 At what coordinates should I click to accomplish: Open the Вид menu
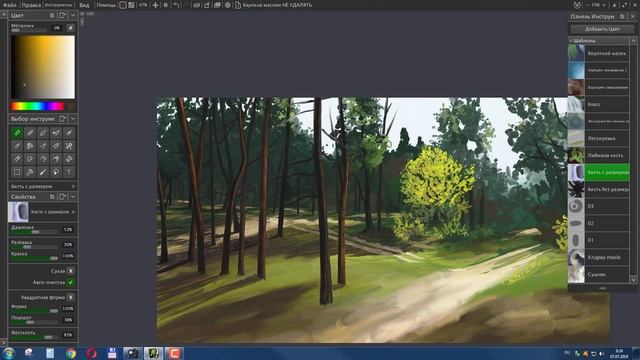[84, 5]
